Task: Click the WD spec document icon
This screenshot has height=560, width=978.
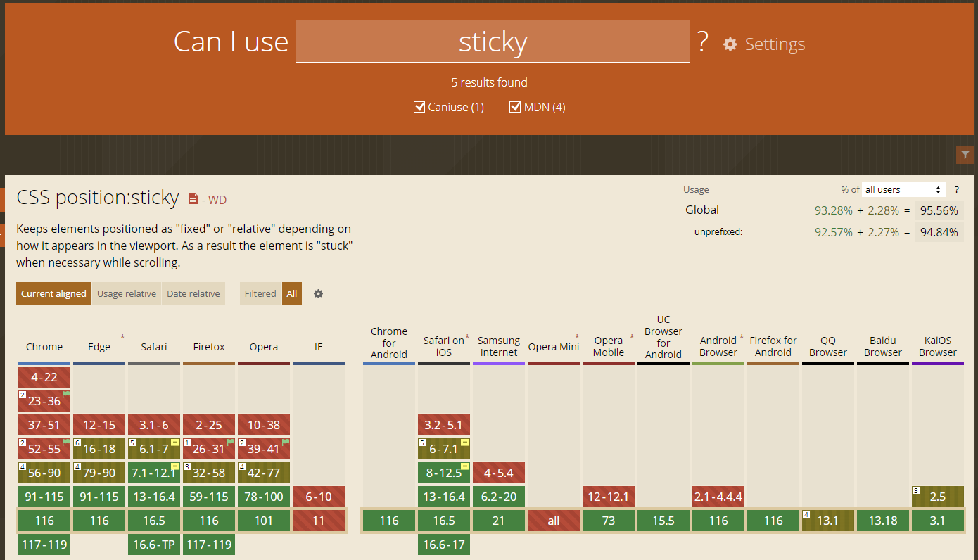Action: [193, 199]
